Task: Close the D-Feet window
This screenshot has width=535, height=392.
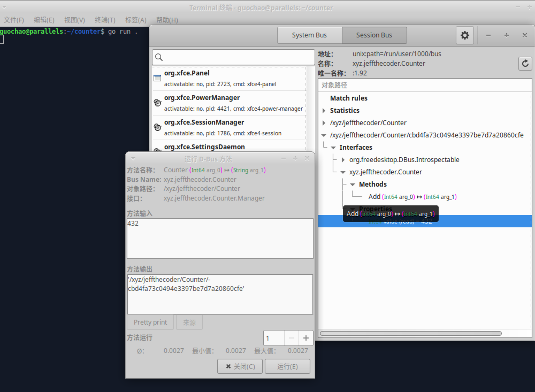Action: (x=525, y=35)
